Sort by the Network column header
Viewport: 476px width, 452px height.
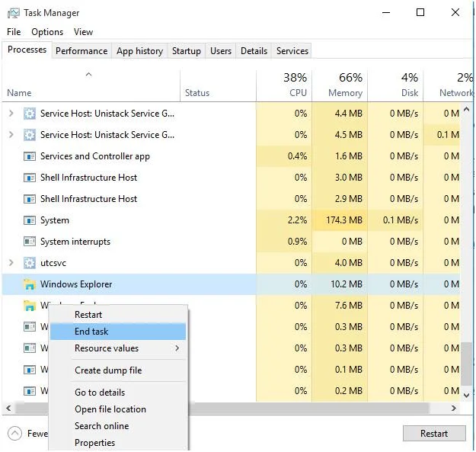pyautogui.click(x=448, y=85)
